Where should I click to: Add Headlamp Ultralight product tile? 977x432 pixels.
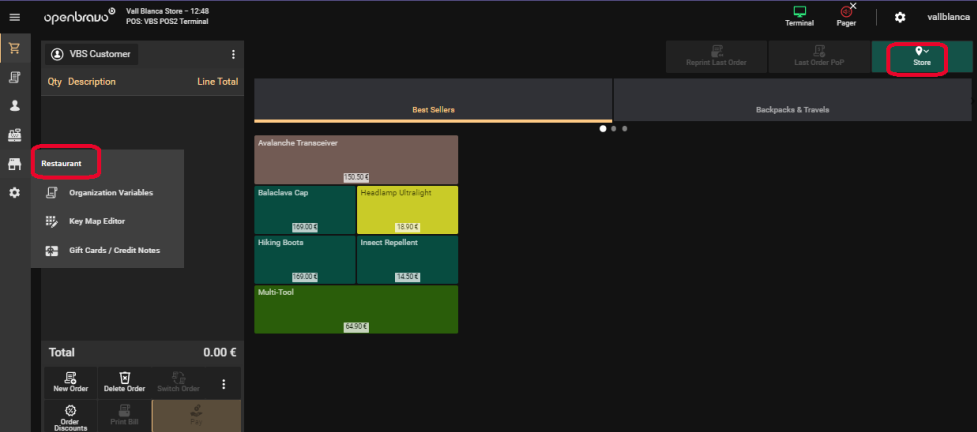point(407,209)
